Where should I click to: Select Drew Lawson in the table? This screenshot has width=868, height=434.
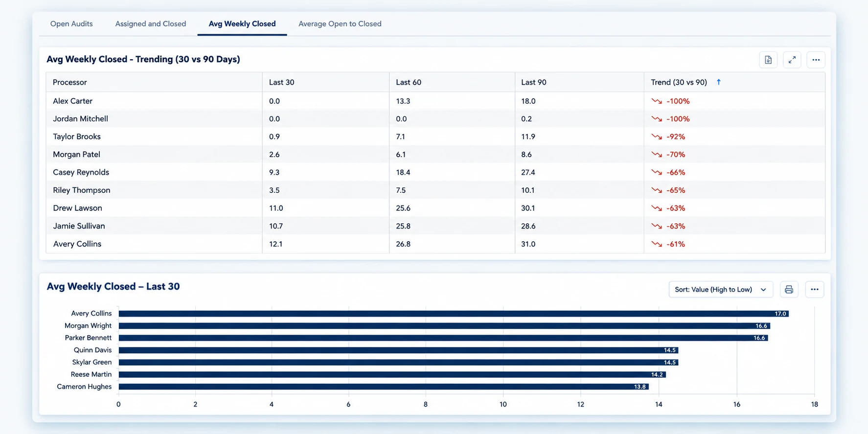pos(78,208)
